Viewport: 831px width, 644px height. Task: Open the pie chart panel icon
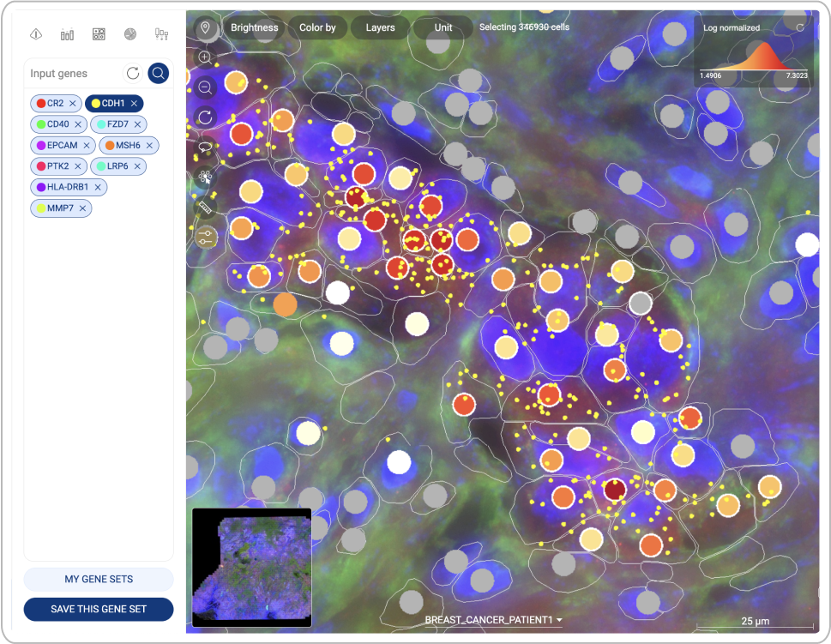click(x=129, y=34)
